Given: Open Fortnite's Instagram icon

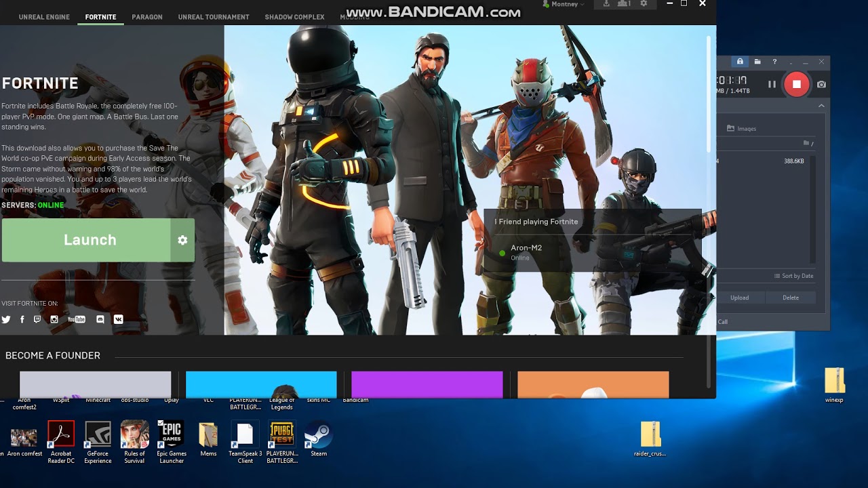Looking at the screenshot, I should [54, 319].
